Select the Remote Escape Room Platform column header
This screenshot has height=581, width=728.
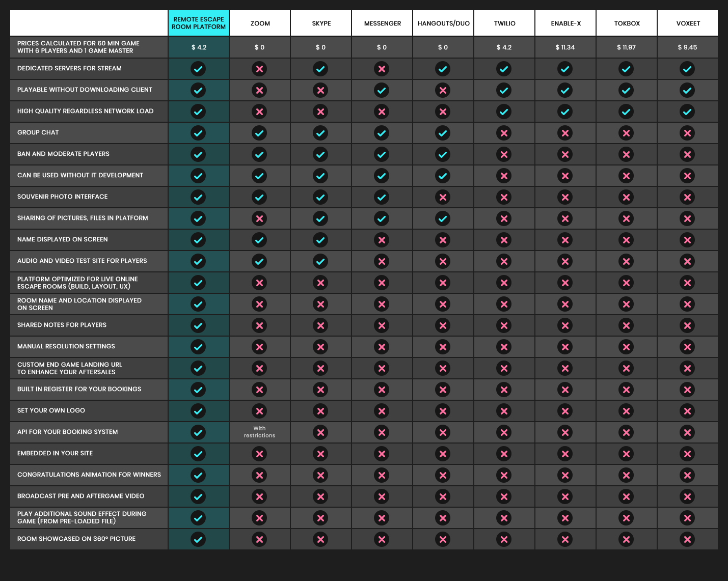coord(199,23)
